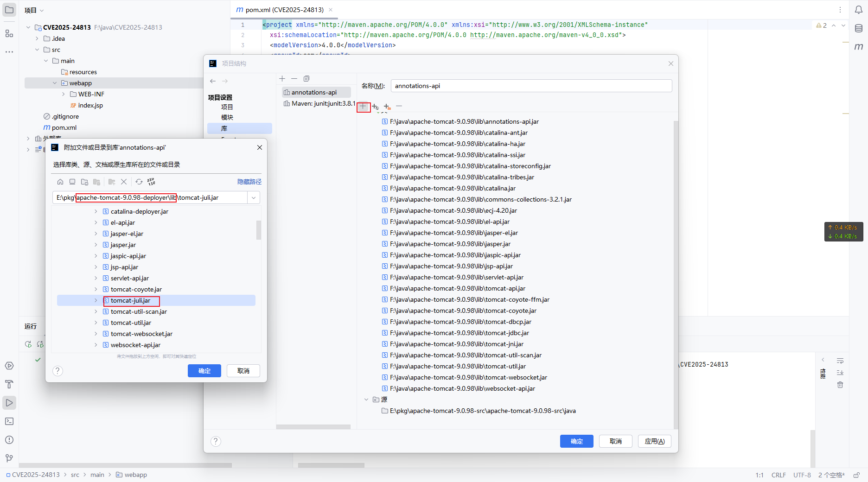Select tomcat-websocket.jar in the file chooser

pos(141,334)
